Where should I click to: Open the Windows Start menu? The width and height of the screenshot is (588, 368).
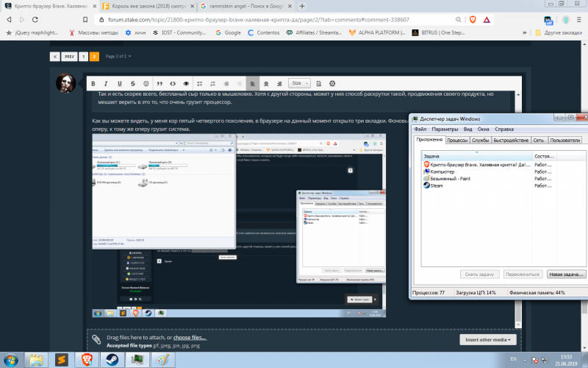point(10,360)
